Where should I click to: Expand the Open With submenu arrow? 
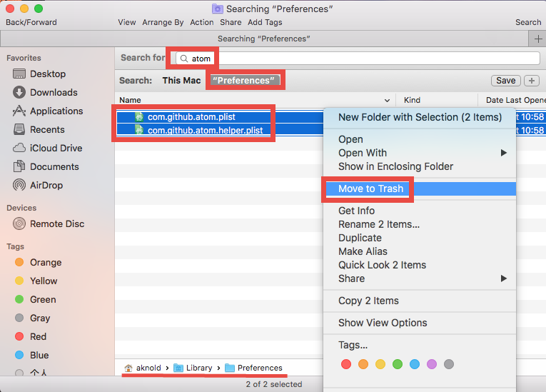[503, 153]
